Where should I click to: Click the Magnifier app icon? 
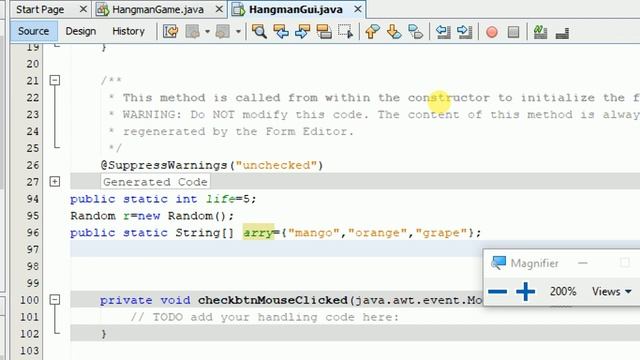tap(498, 263)
